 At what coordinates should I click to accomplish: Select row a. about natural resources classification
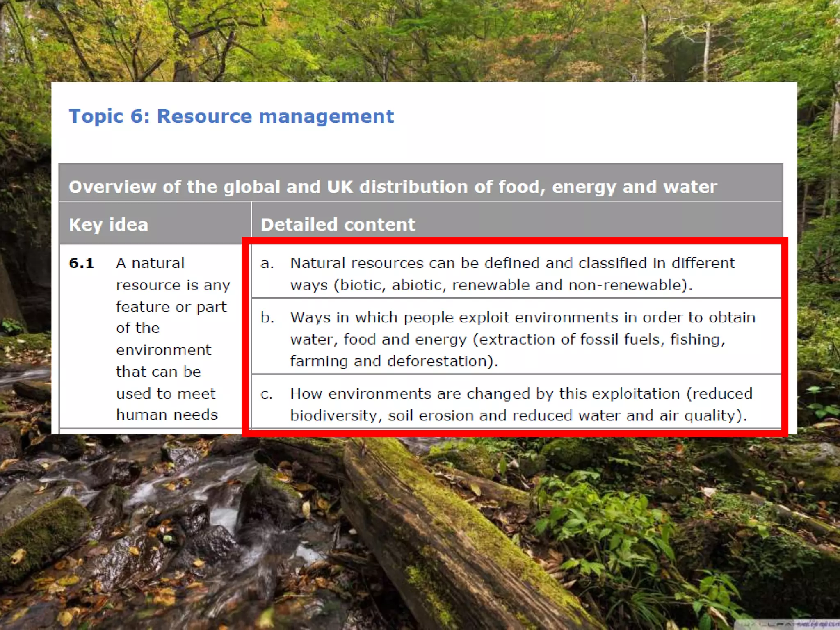(512, 274)
